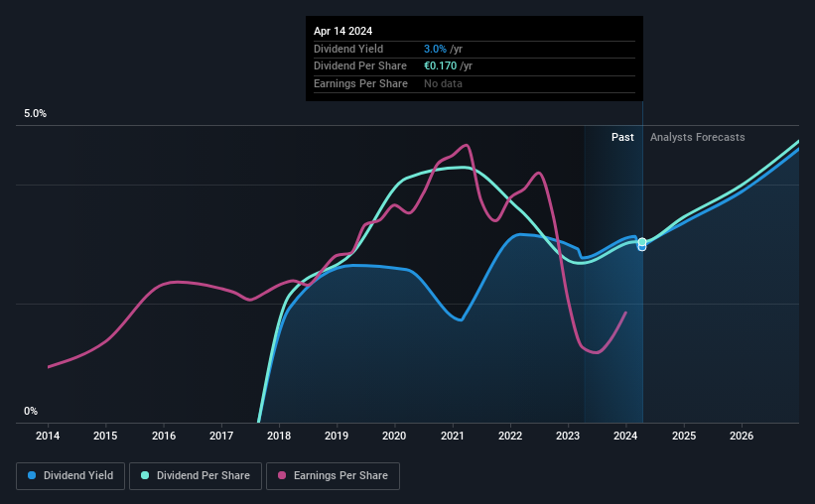The height and width of the screenshot is (504, 815).
Task: Click the 0% y-axis label
Action: [x=31, y=411]
